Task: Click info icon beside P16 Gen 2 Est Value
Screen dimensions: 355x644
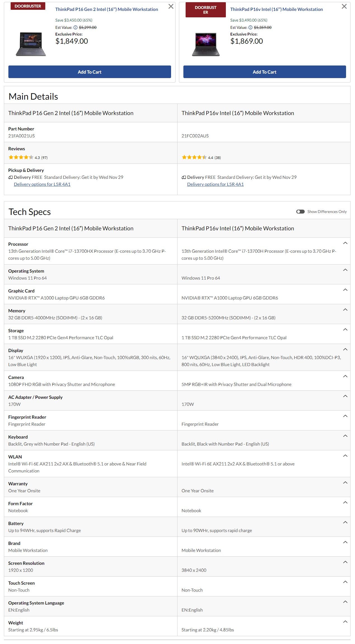Action: [75, 27]
